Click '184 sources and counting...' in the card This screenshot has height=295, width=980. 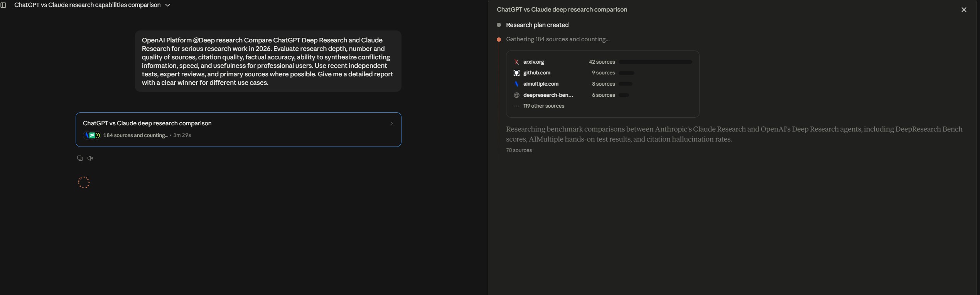tap(136, 135)
